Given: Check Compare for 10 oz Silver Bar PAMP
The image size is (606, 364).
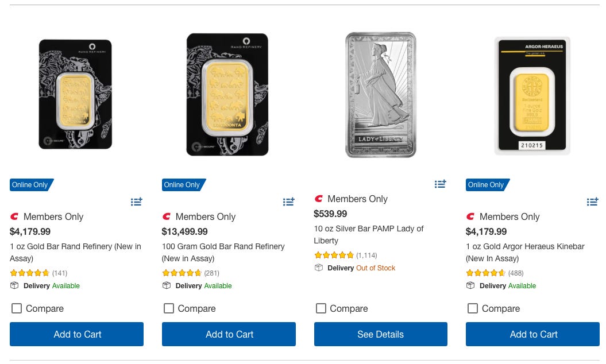Looking at the screenshot, I should (x=321, y=308).
